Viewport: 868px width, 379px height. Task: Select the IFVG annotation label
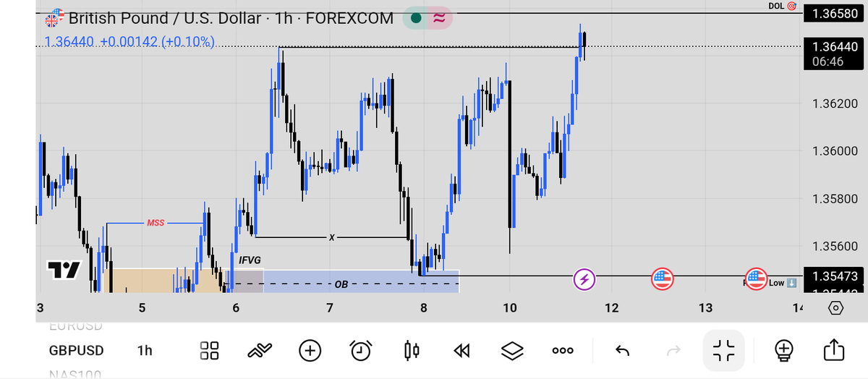(x=250, y=259)
